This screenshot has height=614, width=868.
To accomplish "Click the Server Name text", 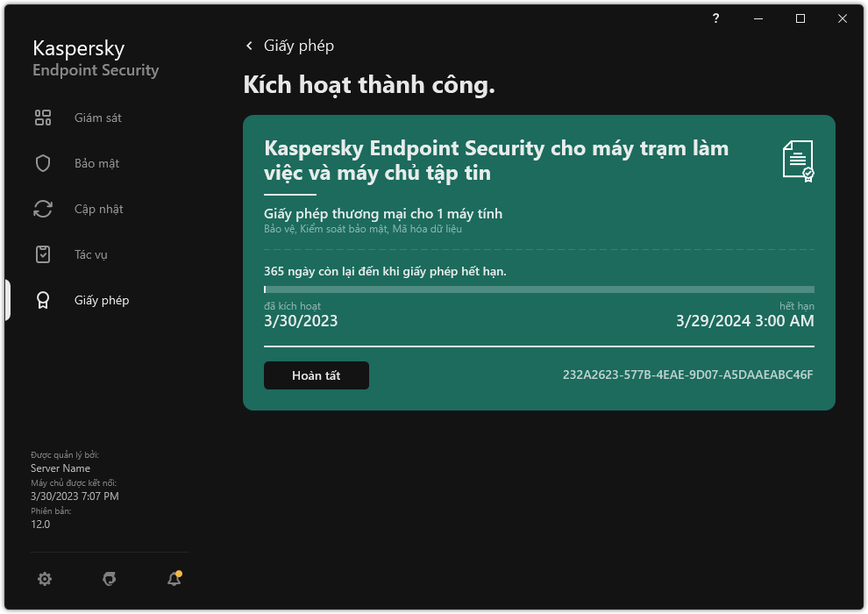I will click(x=62, y=468).
